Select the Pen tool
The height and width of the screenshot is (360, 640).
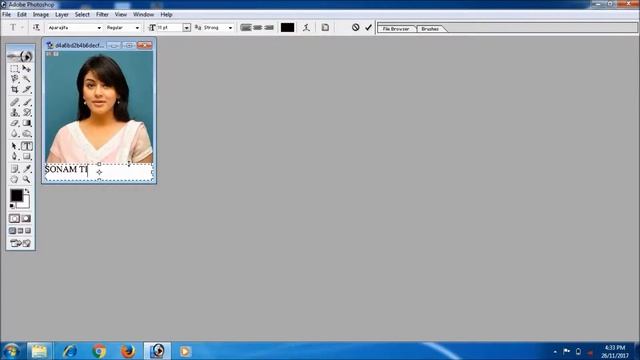tap(15, 156)
